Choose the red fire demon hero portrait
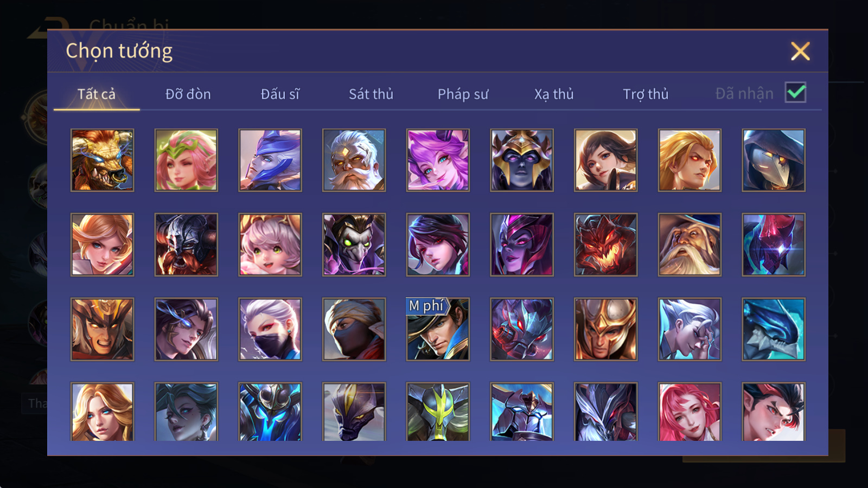868x488 pixels. point(605,245)
